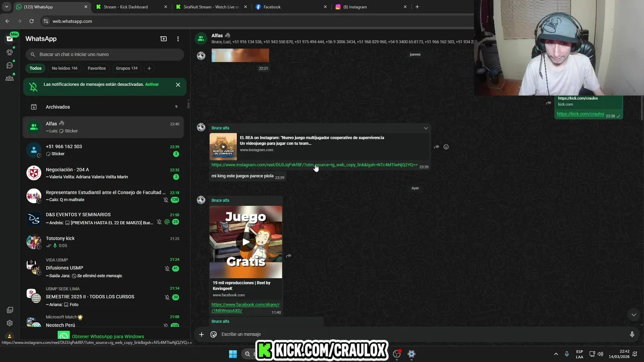Image resolution: width=644 pixels, height=362 pixels.
Task: Click Activar to enable notifications
Action: coord(152,84)
